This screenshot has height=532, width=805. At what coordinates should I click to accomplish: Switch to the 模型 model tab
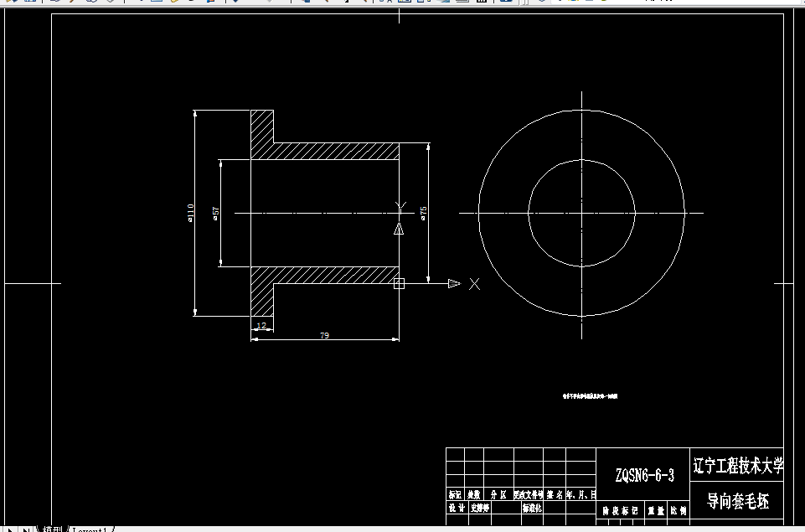52,529
